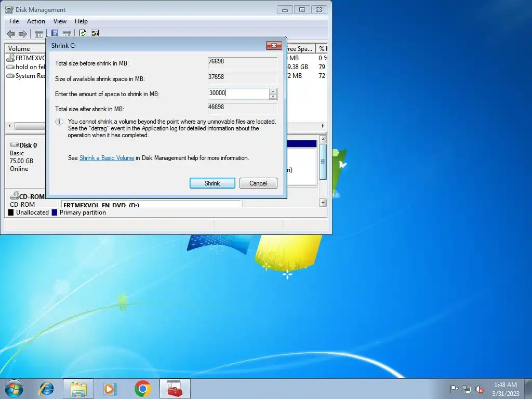This screenshot has height=399, width=532.
Task: Minimize the Disk Management window
Action: [x=285, y=10]
